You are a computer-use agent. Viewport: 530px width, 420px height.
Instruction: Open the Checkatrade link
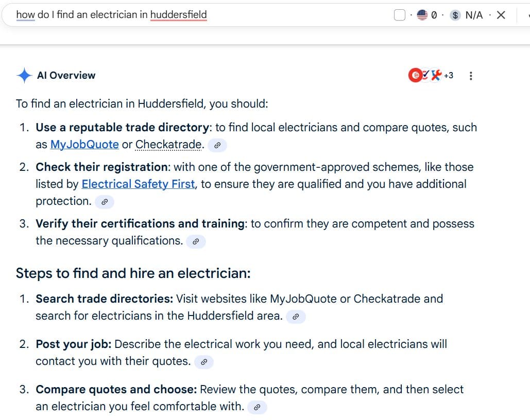168,145
